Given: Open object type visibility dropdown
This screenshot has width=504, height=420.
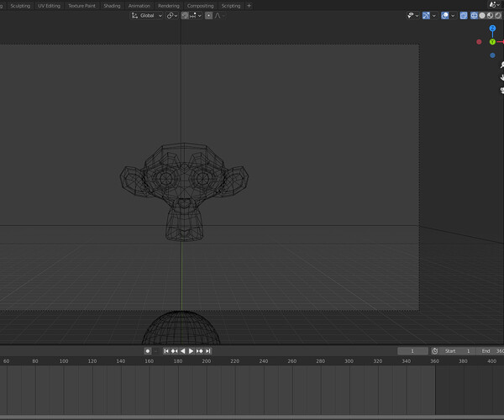Looking at the screenshot, I should point(413,15).
